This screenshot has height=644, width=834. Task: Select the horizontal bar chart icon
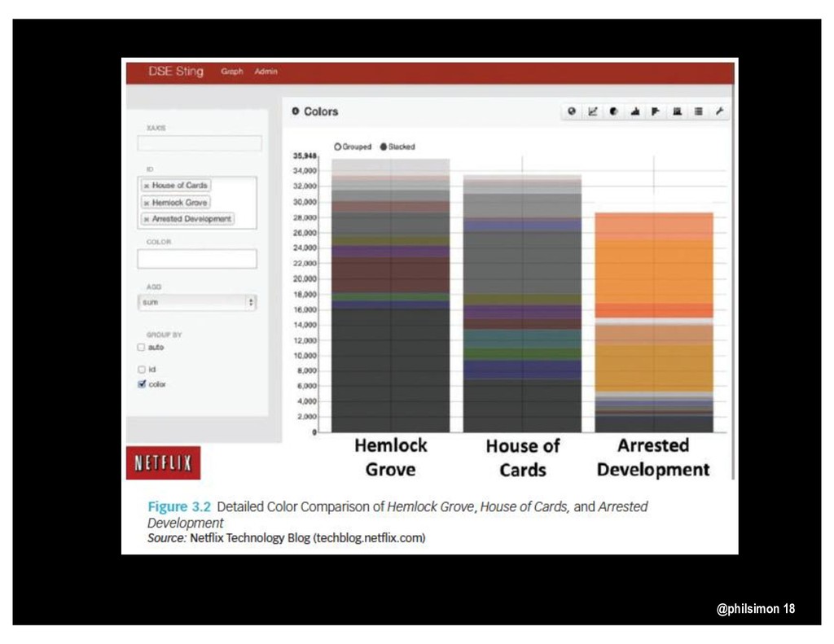coord(656,112)
